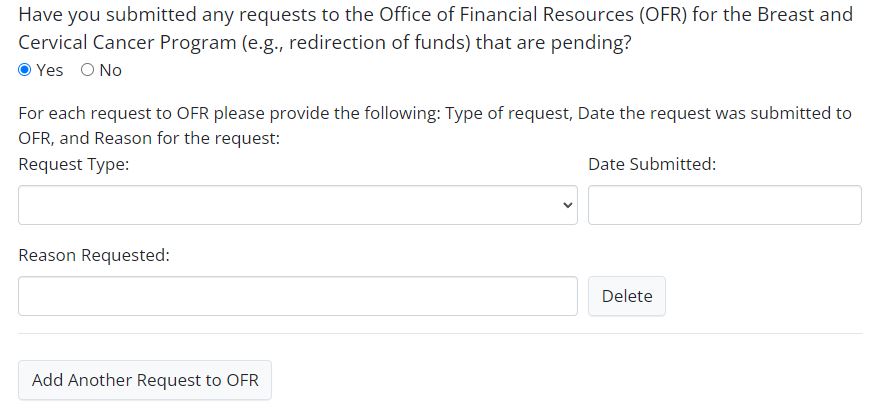Screen dimensions: 896x420
Task: Select the No radio button
Action: point(87,70)
